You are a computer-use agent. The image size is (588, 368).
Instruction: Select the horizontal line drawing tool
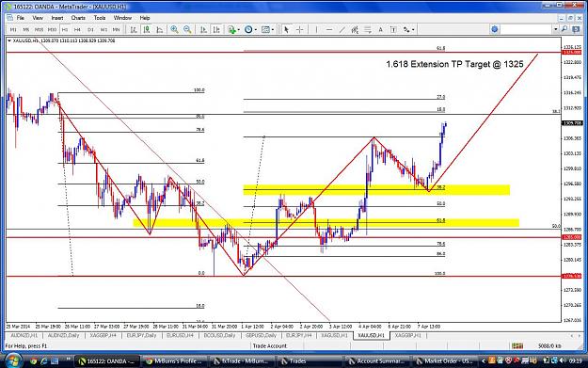[329, 29]
